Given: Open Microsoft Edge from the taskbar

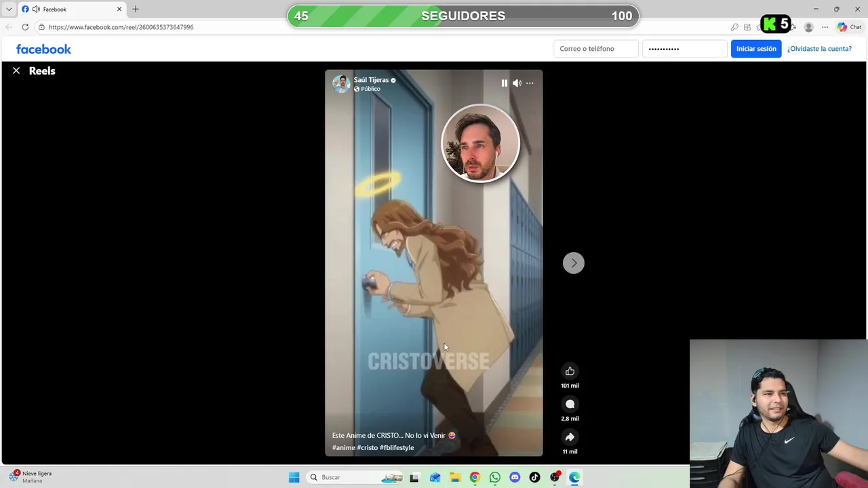Looking at the screenshot, I should (575, 477).
